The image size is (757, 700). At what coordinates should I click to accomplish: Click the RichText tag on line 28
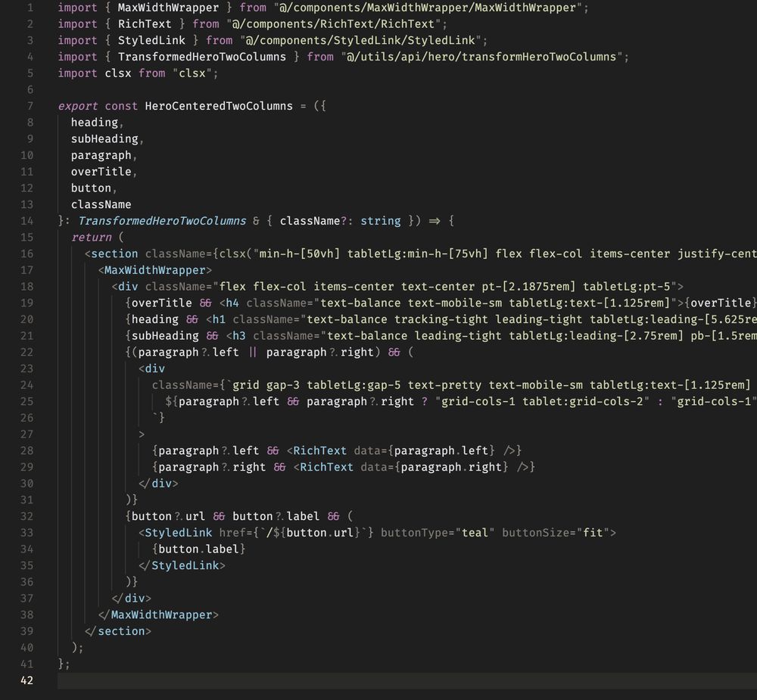[x=319, y=451]
